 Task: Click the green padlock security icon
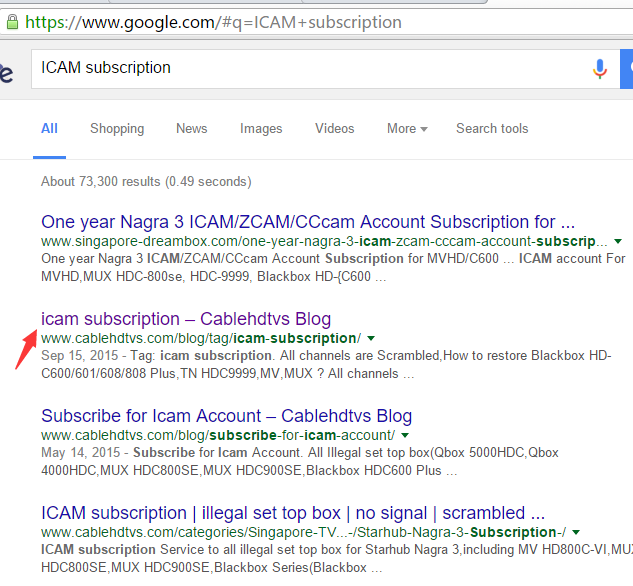pos(13,22)
